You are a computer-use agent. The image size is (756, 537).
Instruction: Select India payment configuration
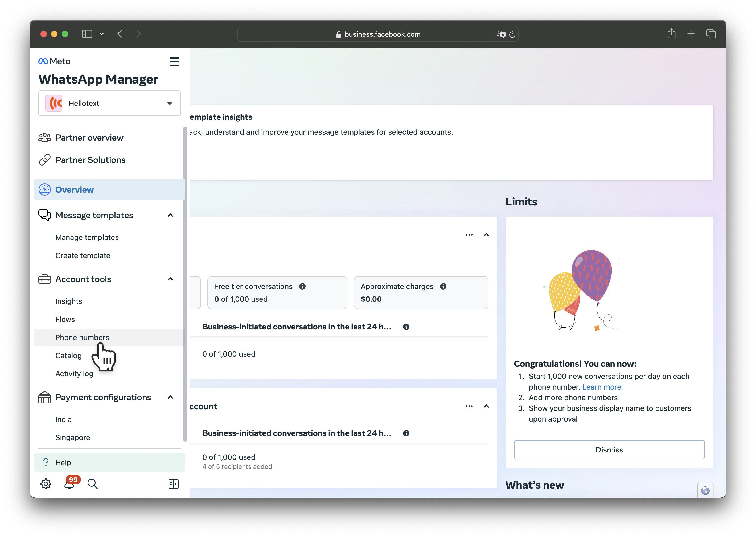(x=64, y=419)
